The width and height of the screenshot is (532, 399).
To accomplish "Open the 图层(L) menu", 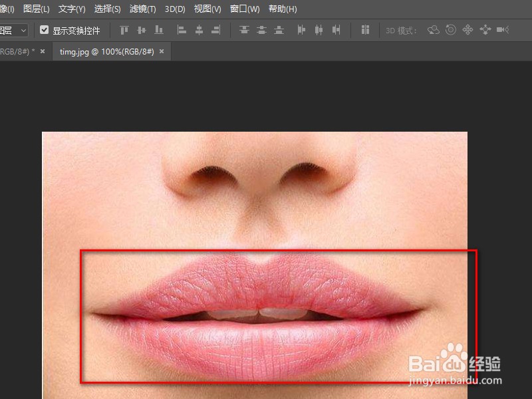I will tap(37, 9).
